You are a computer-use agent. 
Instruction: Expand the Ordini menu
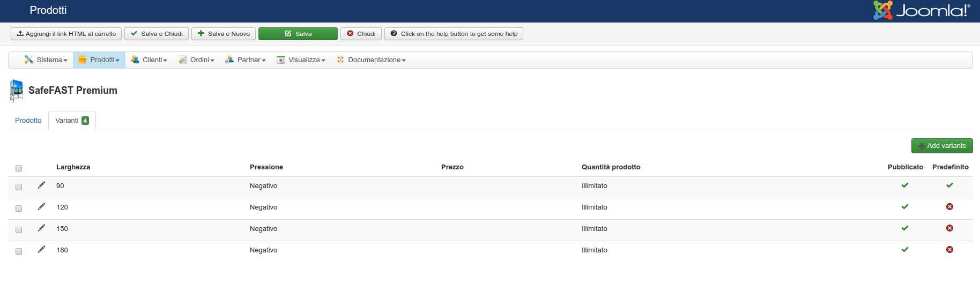196,60
